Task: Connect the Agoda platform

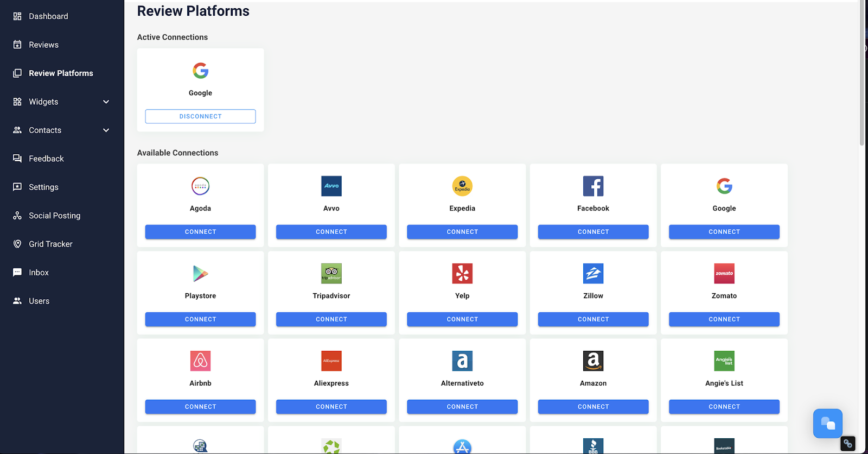Action: tap(200, 232)
